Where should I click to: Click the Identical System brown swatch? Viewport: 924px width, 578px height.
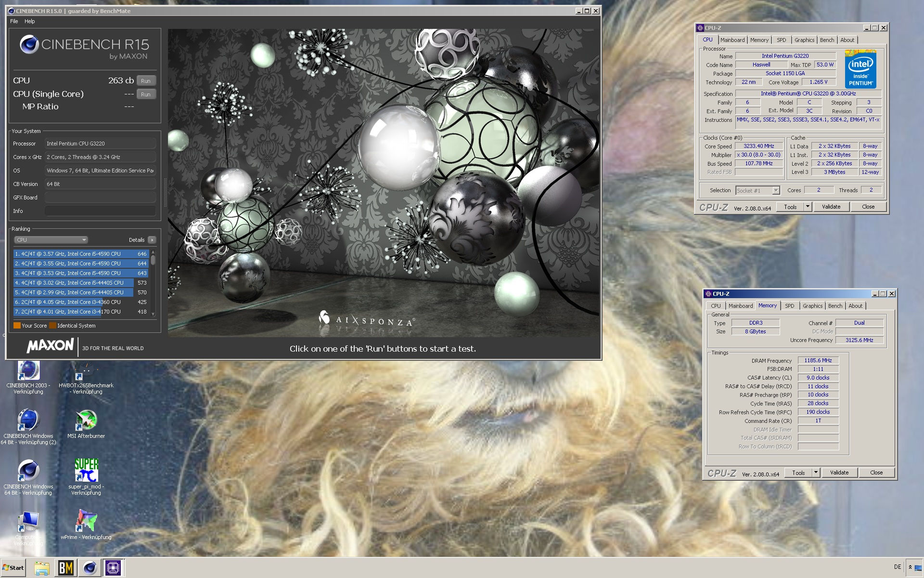coord(52,326)
